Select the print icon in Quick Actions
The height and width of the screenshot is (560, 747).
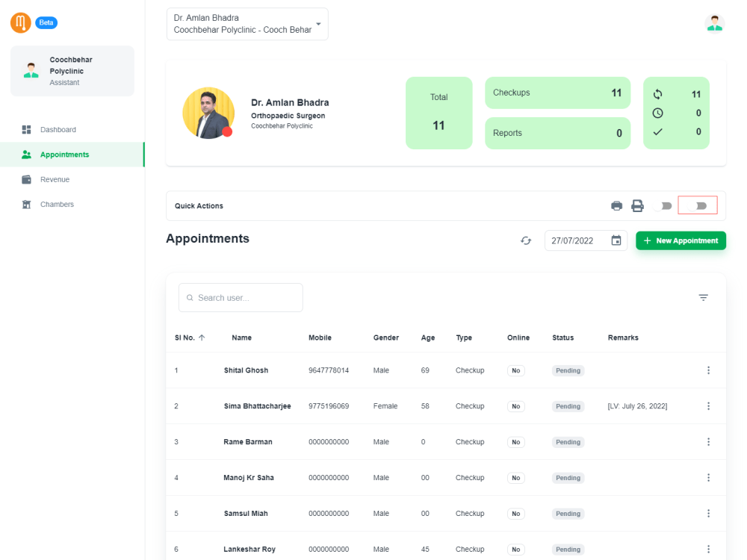(616, 205)
